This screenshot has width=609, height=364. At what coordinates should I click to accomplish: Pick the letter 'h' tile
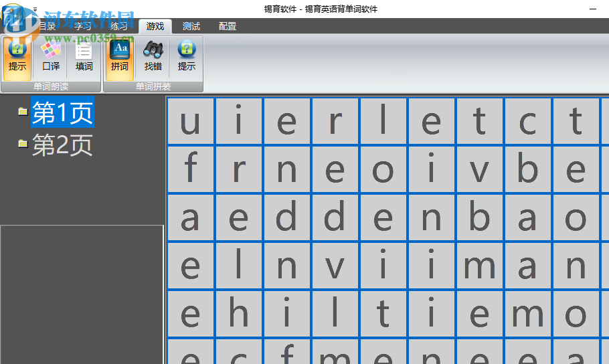point(238,314)
